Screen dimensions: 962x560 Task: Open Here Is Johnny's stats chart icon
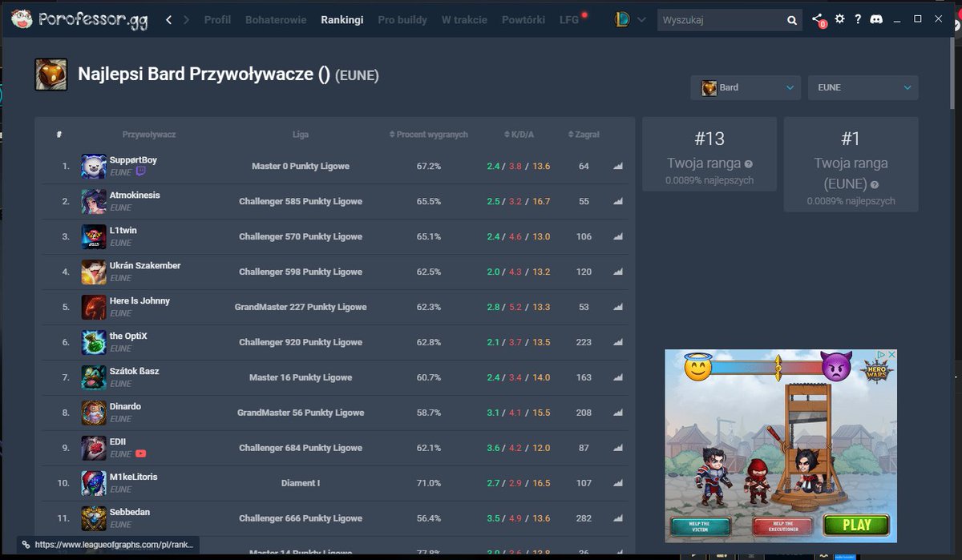618,308
